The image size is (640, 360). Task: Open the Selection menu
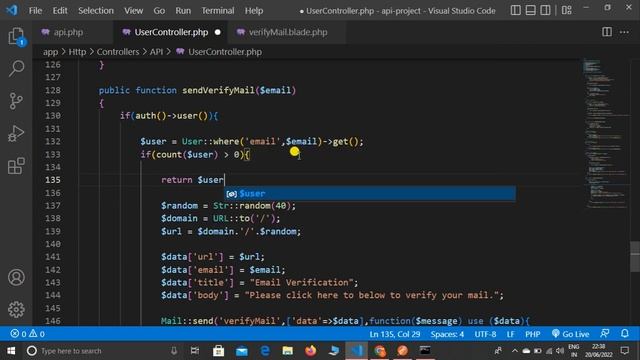tap(96, 11)
